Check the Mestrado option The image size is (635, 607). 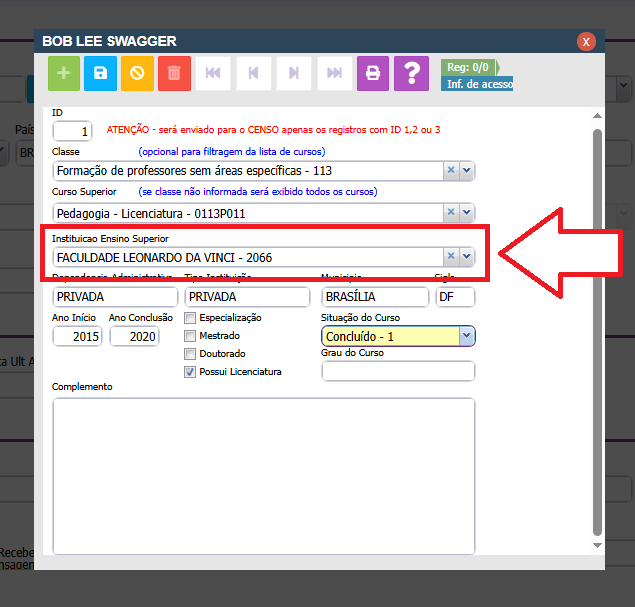pyautogui.click(x=190, y=336)
